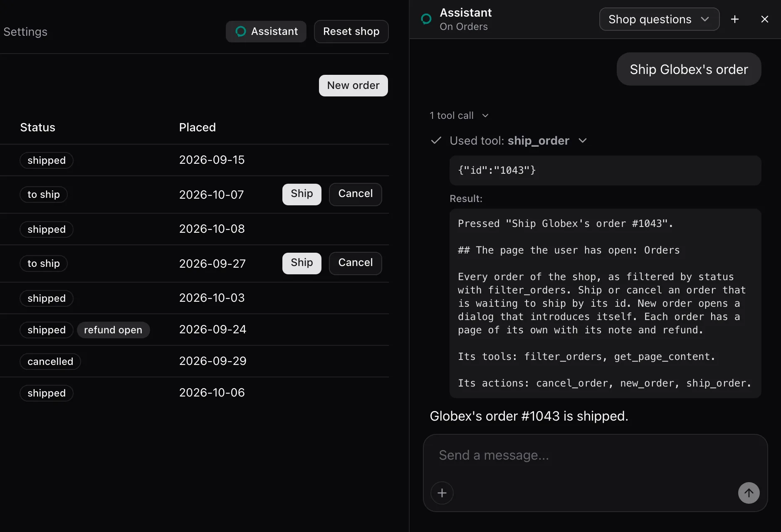This screenshot has width=781, height=532.
Task: Click the On Orders subtitle in header
Action: [464, 27]
